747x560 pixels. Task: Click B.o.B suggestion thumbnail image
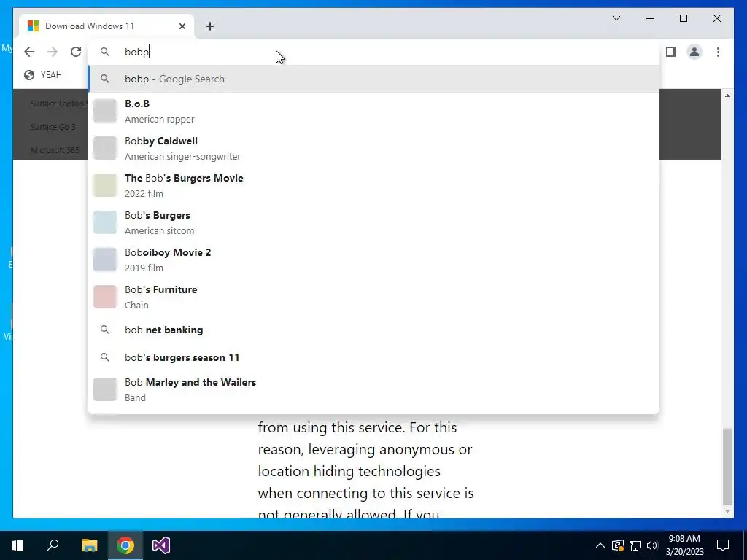pos(105,111)
